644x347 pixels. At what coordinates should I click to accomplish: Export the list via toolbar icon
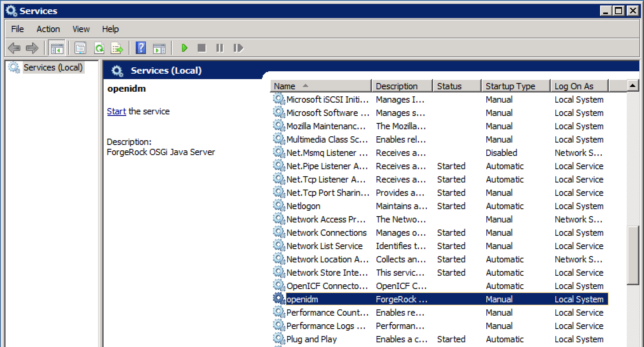[117, 48]
